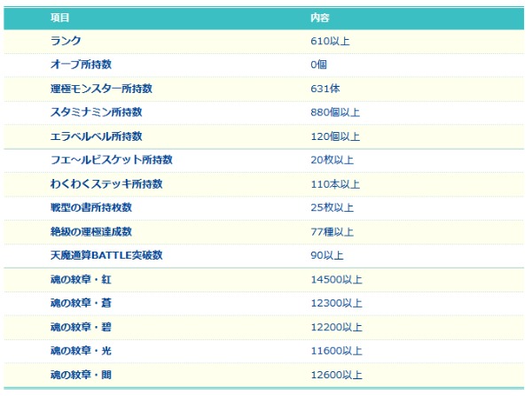Click the 120個以上 value
The image size is (532, 396).
coord(335,136)
